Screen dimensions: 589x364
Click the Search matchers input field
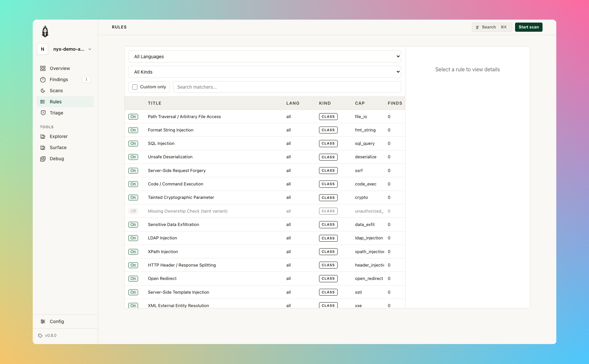[x=287, y=87]
